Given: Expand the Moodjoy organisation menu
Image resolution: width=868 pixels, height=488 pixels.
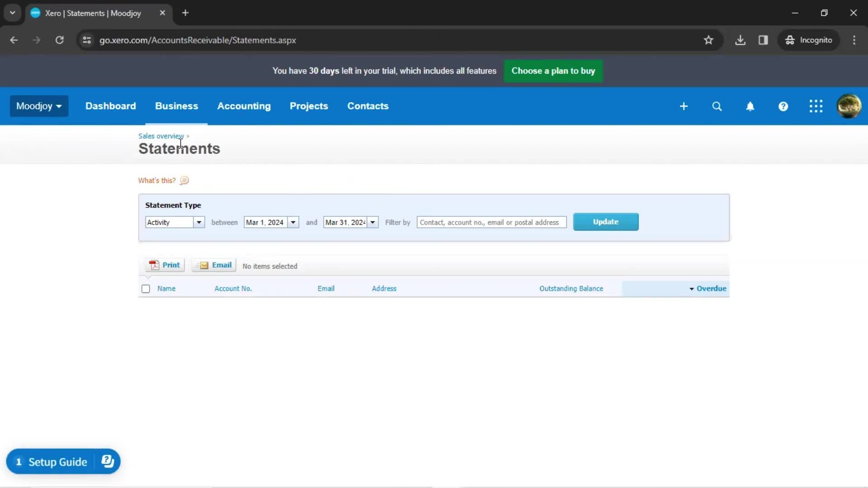Looking at the screenshot, I should click(39, 106).
